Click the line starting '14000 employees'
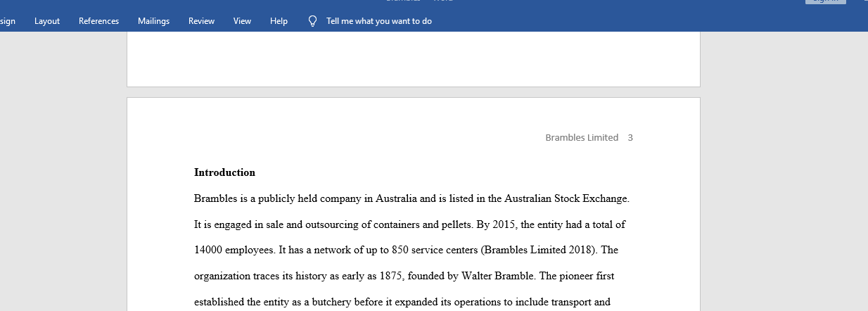868x311 pixels. pos(406,250)
